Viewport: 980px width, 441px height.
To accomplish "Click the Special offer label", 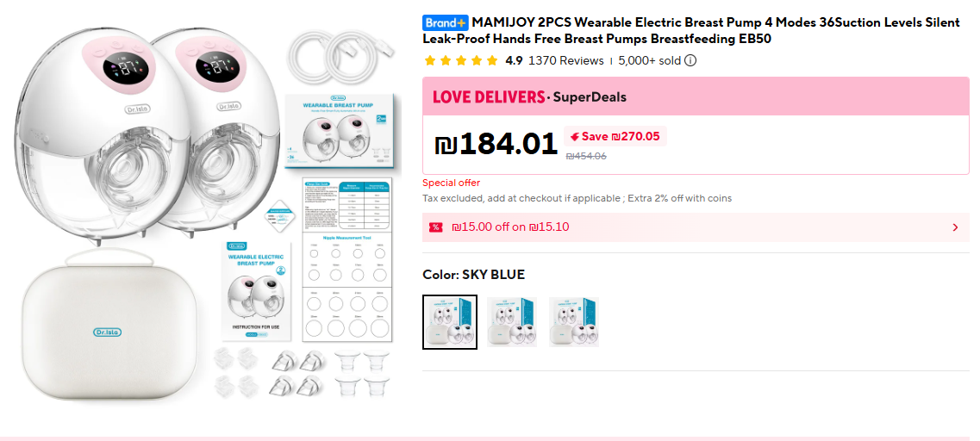I will pos(452,183).
